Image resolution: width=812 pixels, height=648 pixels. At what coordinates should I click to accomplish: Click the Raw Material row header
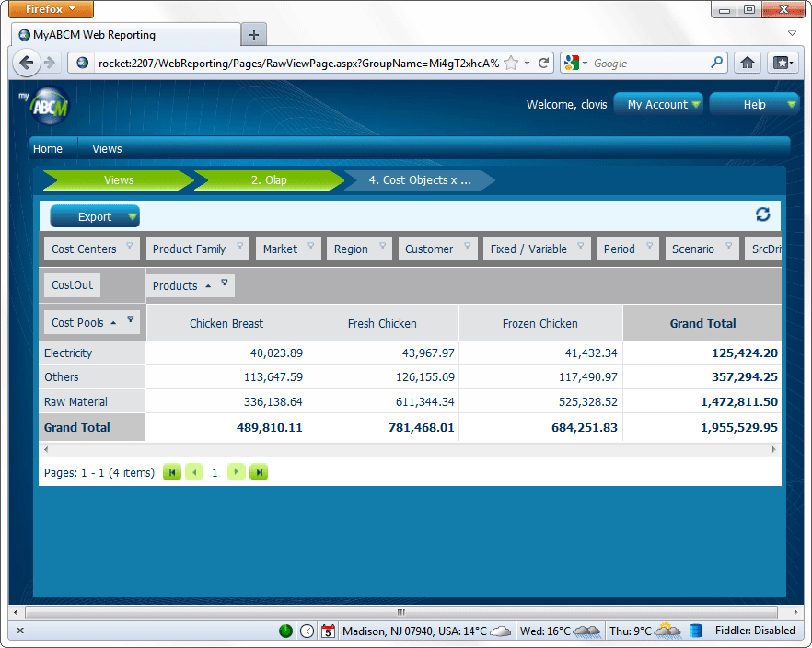point(92,401)
